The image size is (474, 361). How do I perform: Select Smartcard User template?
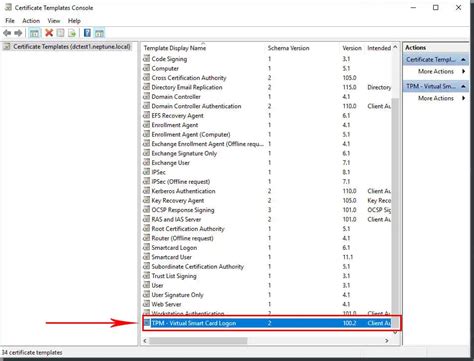(x=172, y=257)
